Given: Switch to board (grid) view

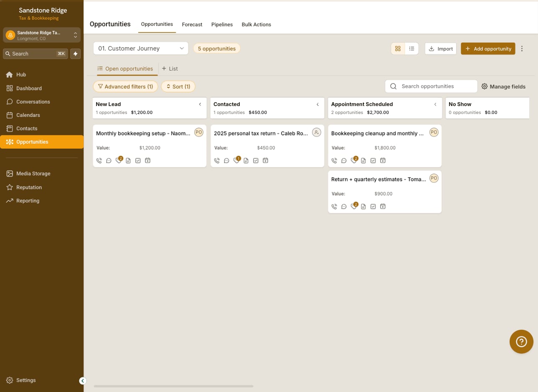Looking at the screenshot, I should (x=398, y=49).
